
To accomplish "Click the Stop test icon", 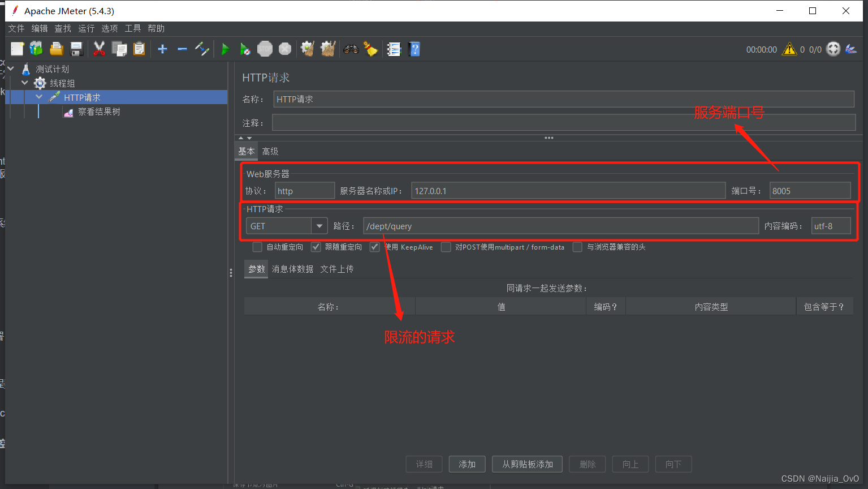I will [265, 49].
